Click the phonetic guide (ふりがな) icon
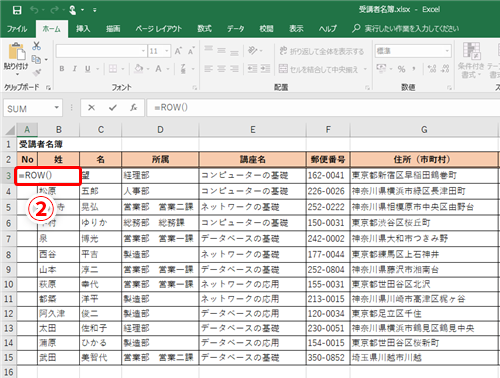Image resolution: width=500 pixels, height=378 pixels. coord(183,69)
